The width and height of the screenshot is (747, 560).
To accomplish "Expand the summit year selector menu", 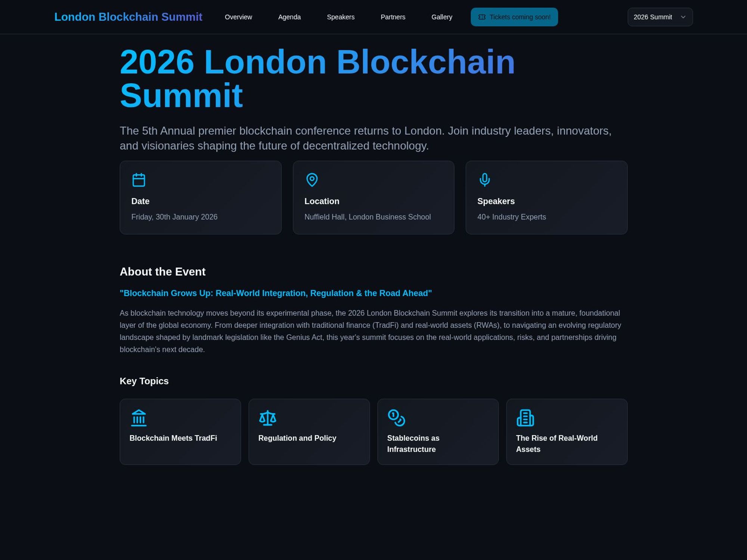I will click(660, 17).
